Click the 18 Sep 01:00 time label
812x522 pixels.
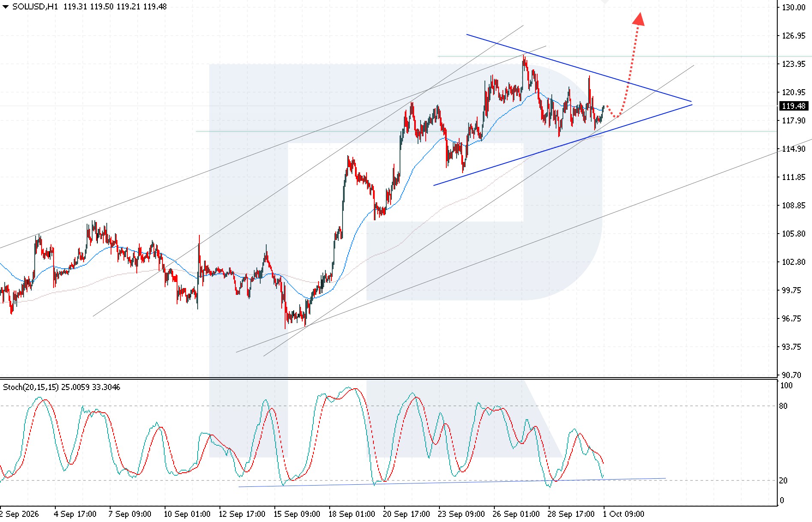(x=352, y=514)
